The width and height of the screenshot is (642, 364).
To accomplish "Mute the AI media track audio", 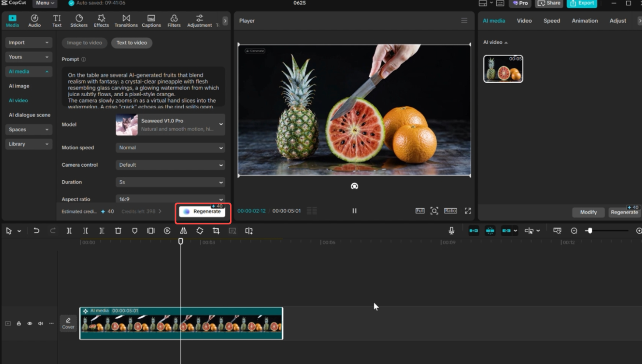I will point(40,323).
